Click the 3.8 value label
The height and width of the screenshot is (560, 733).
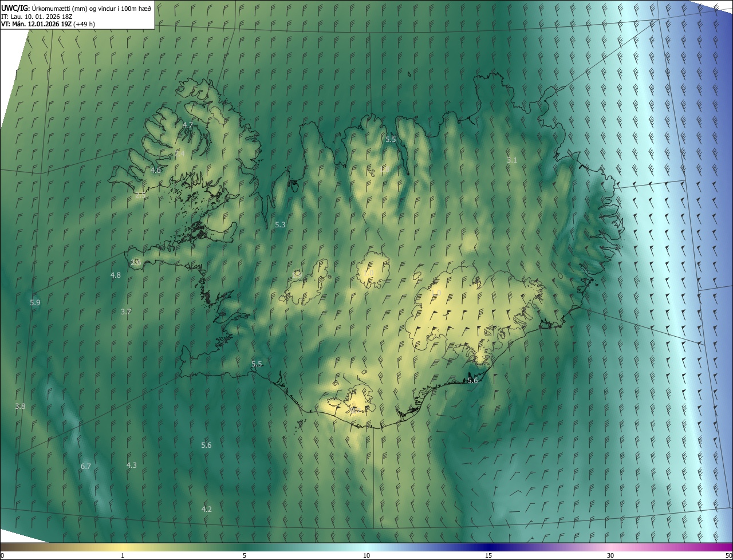[x=20, y=406]
